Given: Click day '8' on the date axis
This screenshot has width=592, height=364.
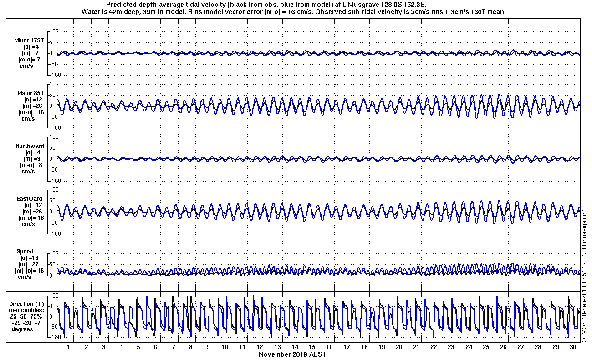Looking at the screenshot, I should [x=191, y=347].
